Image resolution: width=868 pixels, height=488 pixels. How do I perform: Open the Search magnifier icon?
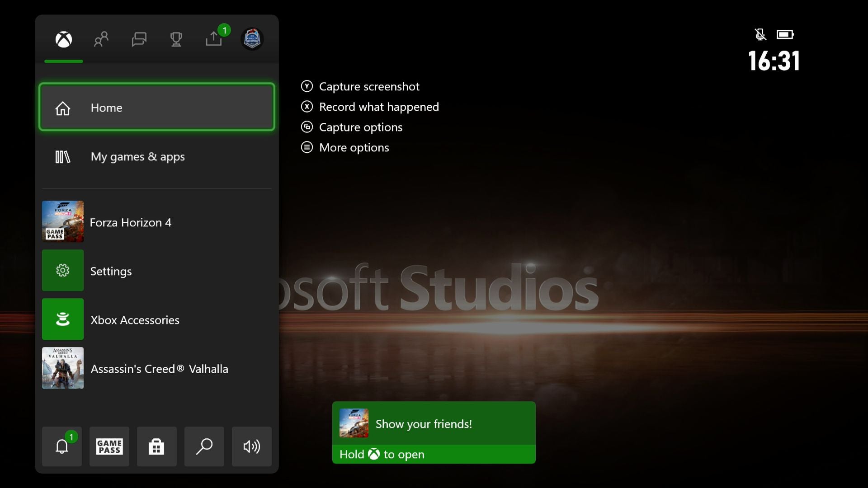pos(204,446)
